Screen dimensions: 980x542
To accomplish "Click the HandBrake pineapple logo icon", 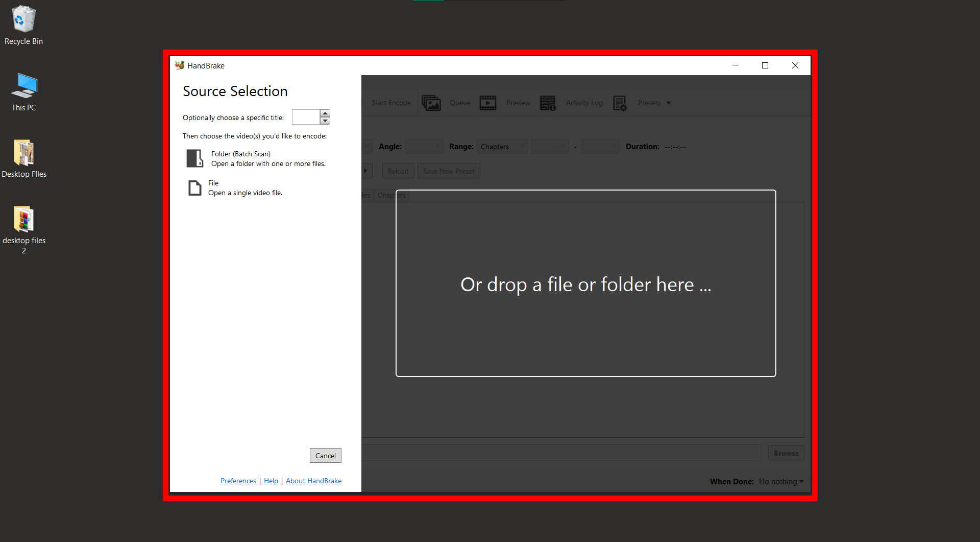I will [x=179, y=65].
